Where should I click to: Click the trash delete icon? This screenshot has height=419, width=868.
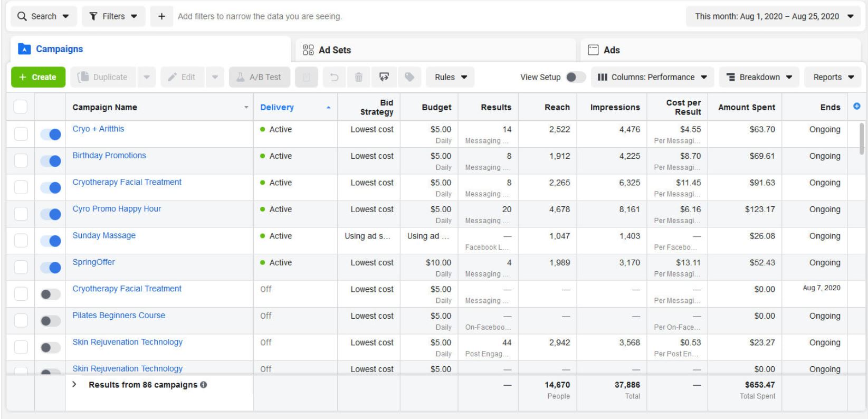point(358,77)
